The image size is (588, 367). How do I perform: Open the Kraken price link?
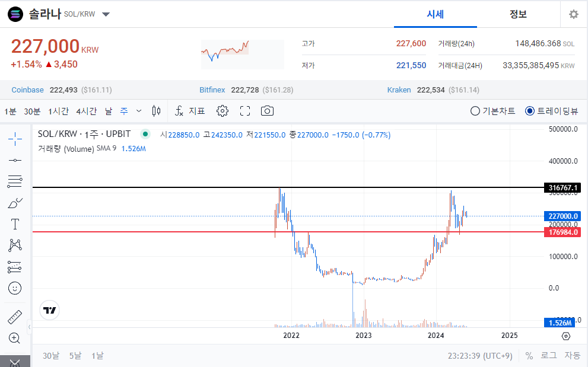click(x=399, y=90)
